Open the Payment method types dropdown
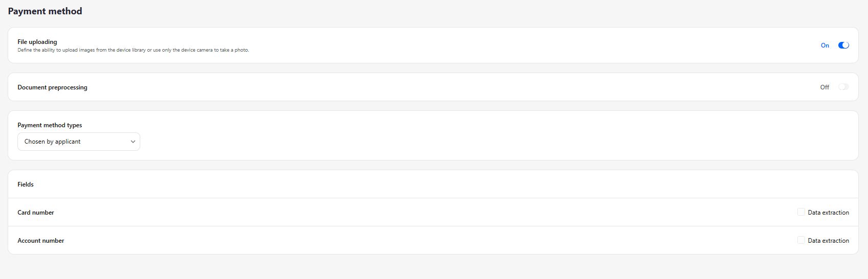868x279 pixels. tap(78, 142)
